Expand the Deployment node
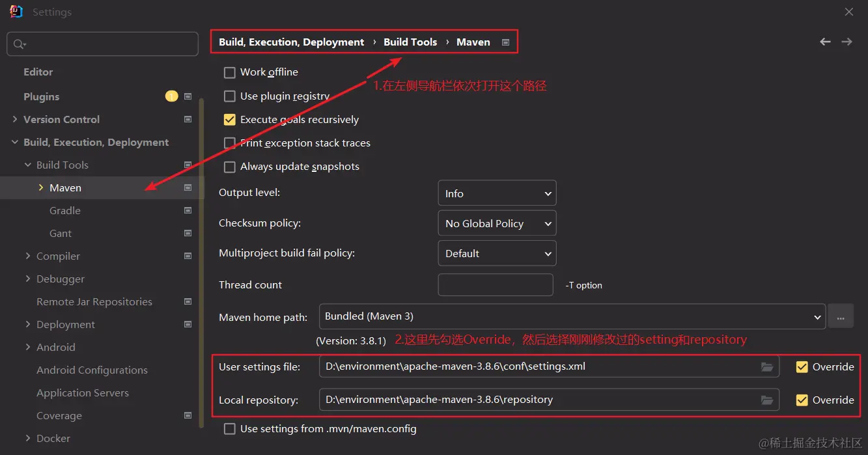 [x=28, y=324]
